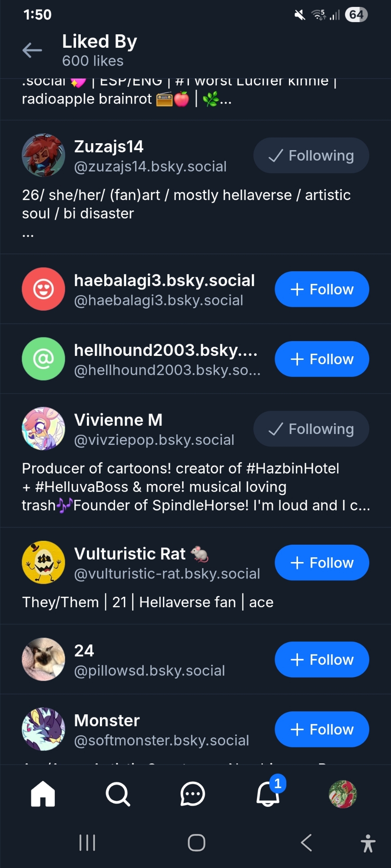This screenshot has width=391, height=868.
Task: Go back using the header arrow
Action: coord(32,50)
